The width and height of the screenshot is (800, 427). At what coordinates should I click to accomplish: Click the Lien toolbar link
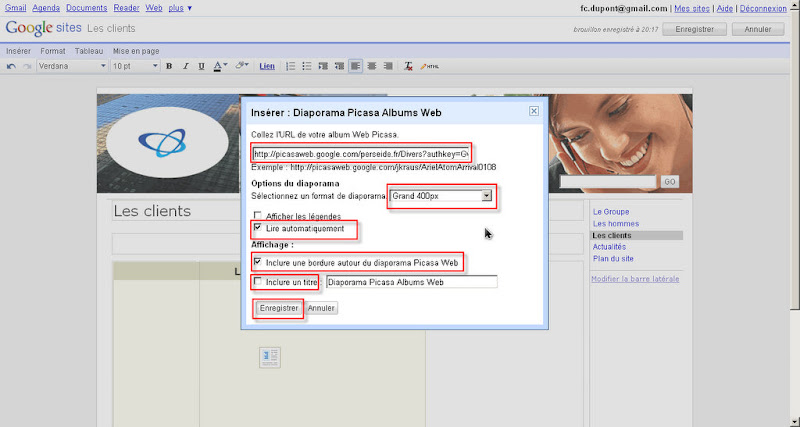tap(267, 66)
